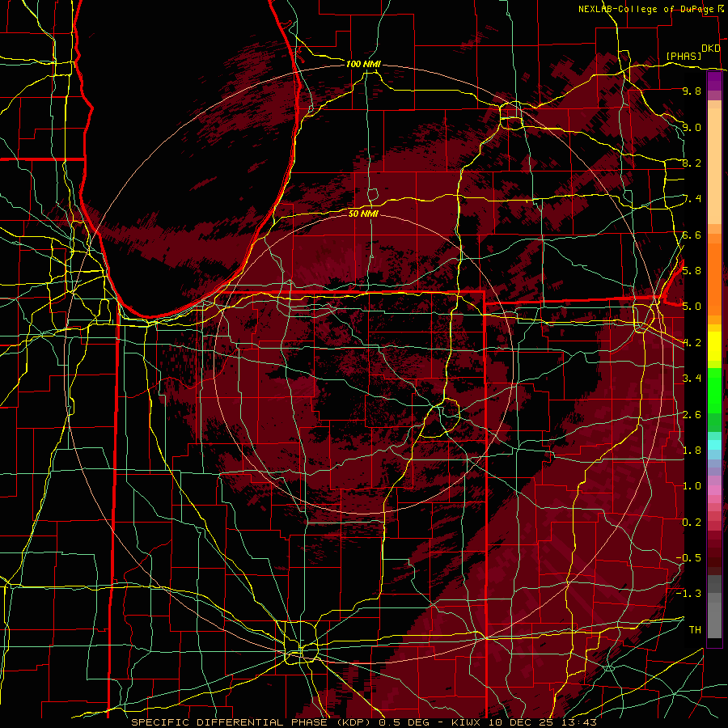Click the 6.6 value on color scale

click(x=692, y=235)
